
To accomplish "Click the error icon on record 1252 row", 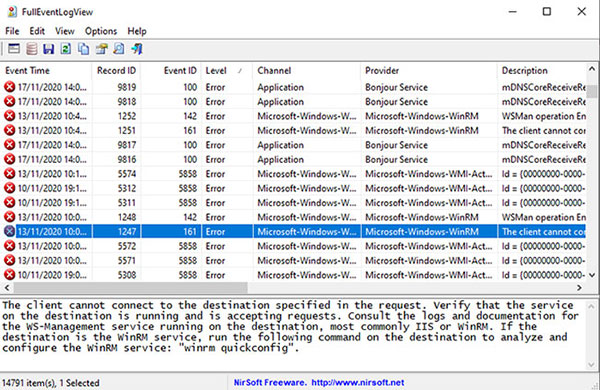I will tap(10, 116).
